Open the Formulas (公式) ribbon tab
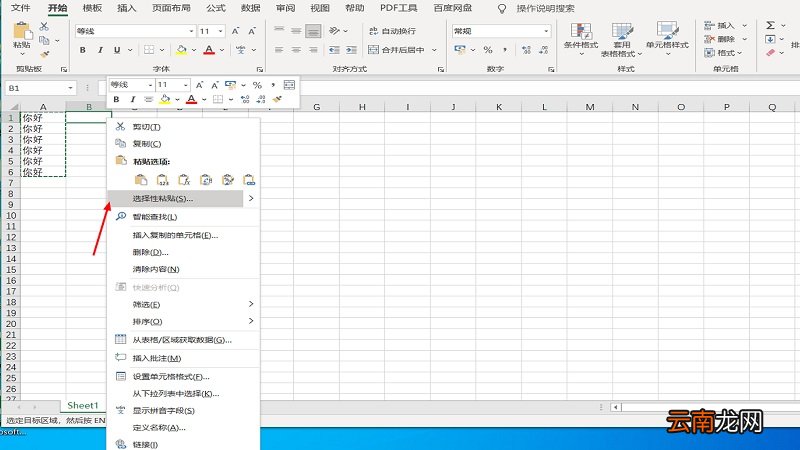 click(215, 8)
